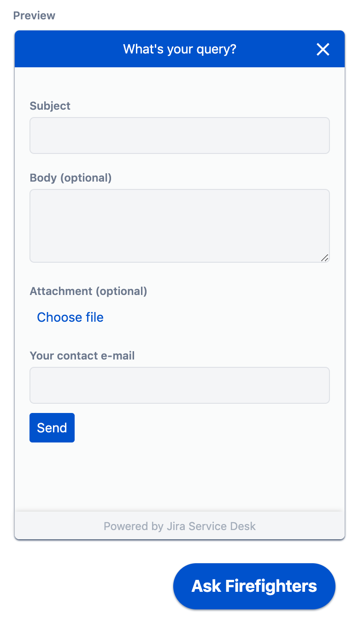Click the Your contact e-mail label
The image size is (364, 625).
pos(82,356)
